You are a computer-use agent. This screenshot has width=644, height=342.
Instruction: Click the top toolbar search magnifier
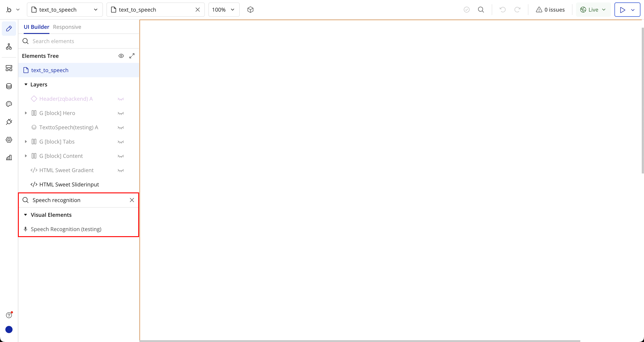(481, 10)
